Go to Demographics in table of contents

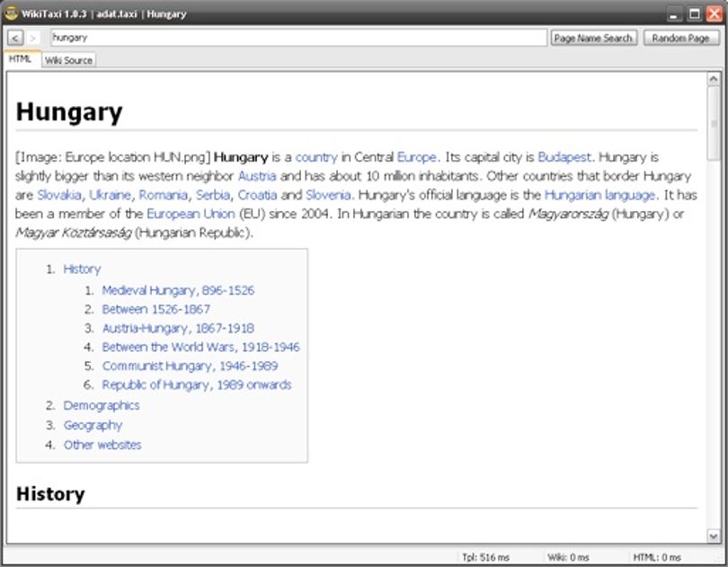pyautogui.click(x=102, y=405)
